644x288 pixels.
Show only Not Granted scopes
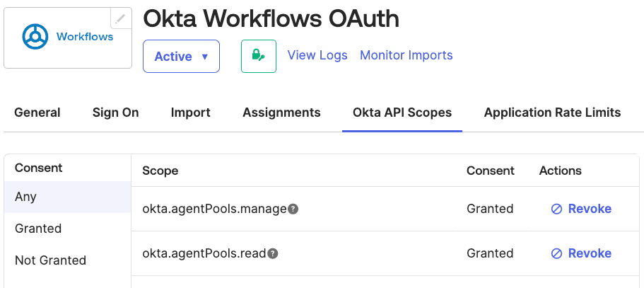pyautogui.click(x=50, y=260)
